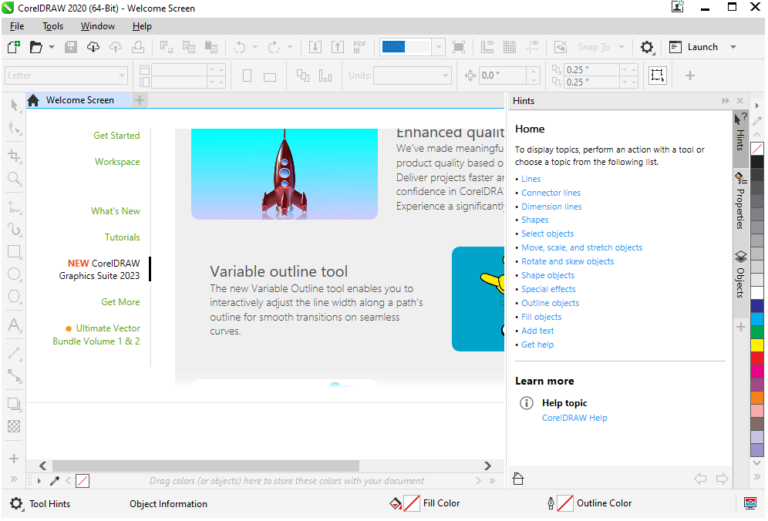Go to Tutorials in welcome sidebar

[x=122, y=237]
